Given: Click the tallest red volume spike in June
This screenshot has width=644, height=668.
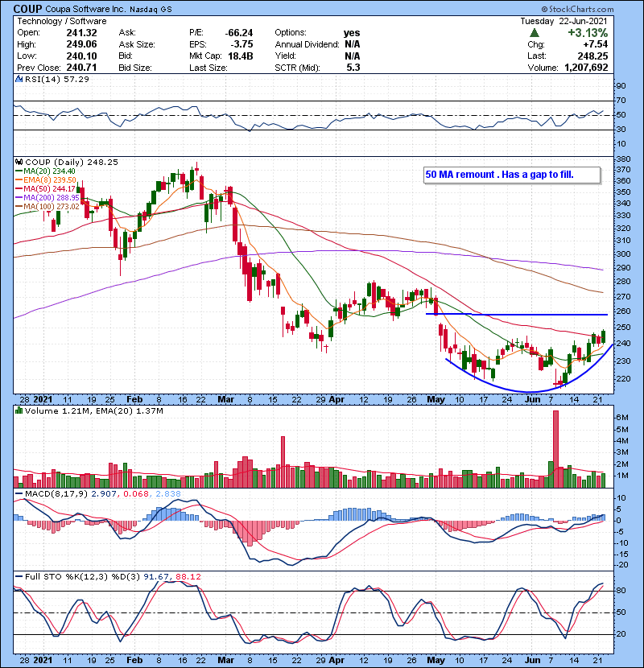Looking at the screenshot, I should [x=555, y=448].
